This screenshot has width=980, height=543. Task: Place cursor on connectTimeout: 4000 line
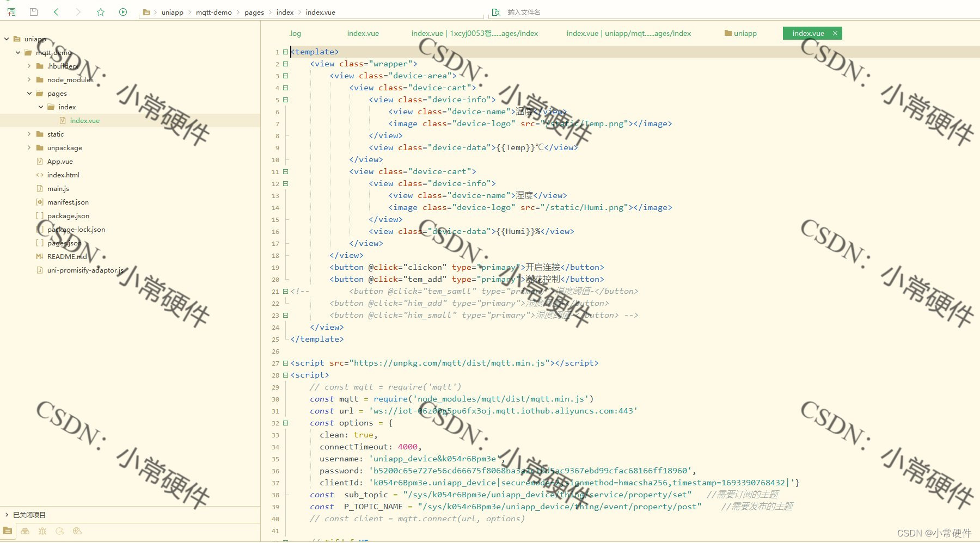(370, 447)
